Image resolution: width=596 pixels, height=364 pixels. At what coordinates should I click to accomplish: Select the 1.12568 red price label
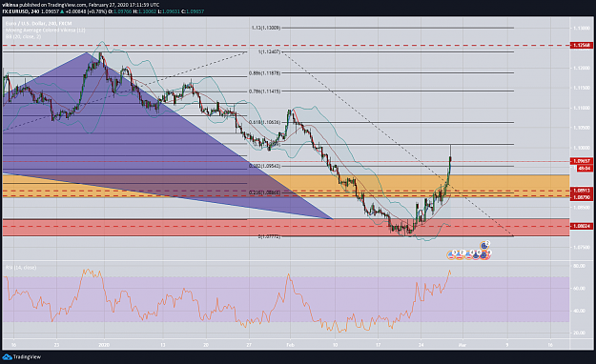point(582,46)
